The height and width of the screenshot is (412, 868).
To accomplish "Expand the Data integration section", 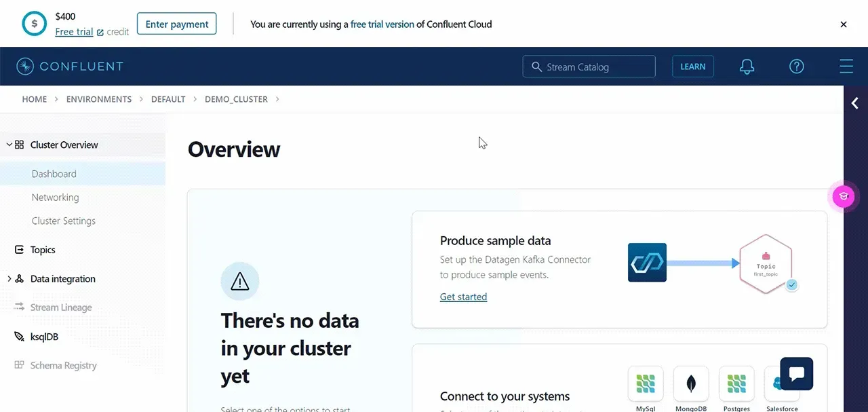I will tap(9, 279).
